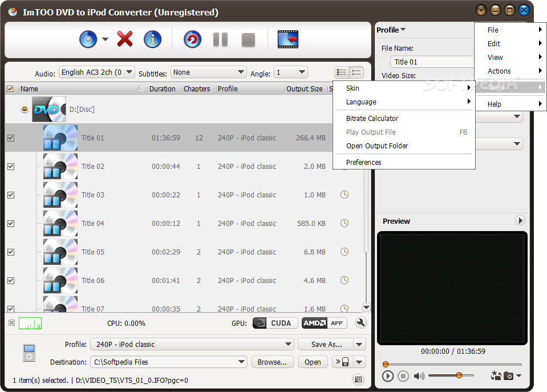Close the CPU usage graph panel

click(11, 322)
